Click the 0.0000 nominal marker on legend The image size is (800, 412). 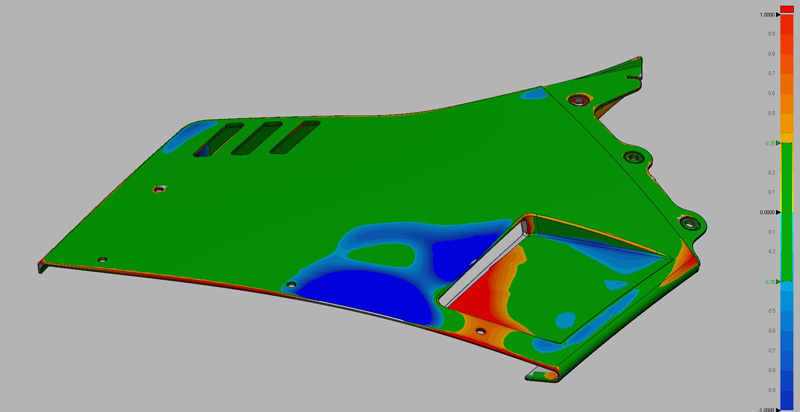767,212
